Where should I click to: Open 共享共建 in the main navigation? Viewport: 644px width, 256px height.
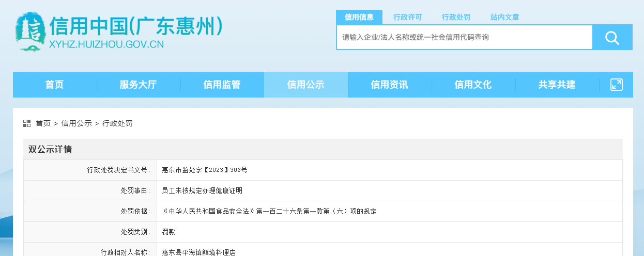click(x=557, y=85)
